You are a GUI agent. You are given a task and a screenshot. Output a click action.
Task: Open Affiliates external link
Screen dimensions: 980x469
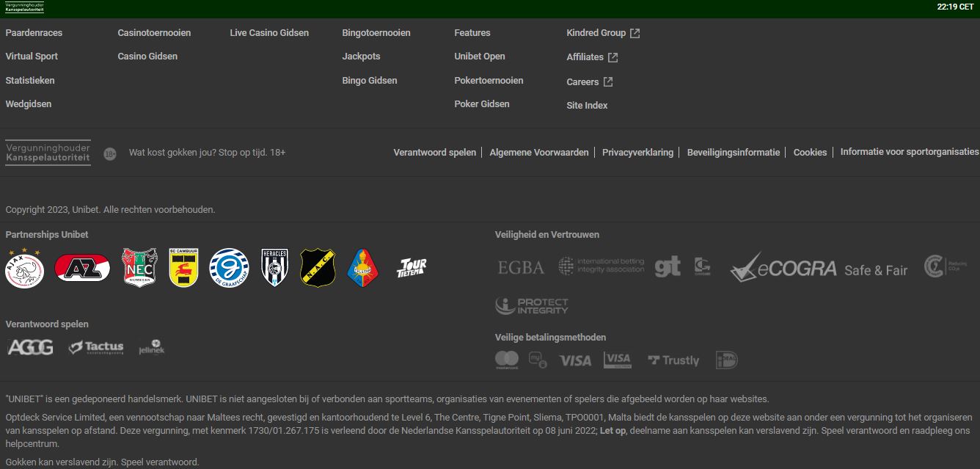[592, 57]
